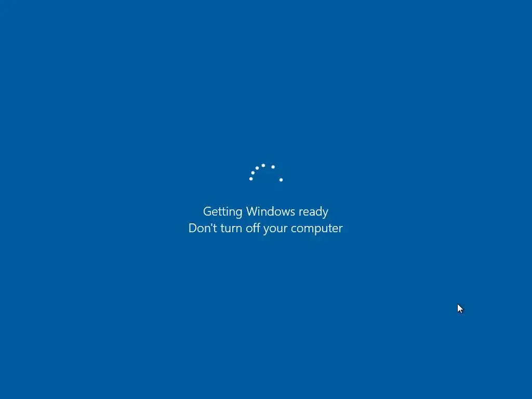Click the loading spinner animation
The image size is (532, 399).
pos(266,172)
